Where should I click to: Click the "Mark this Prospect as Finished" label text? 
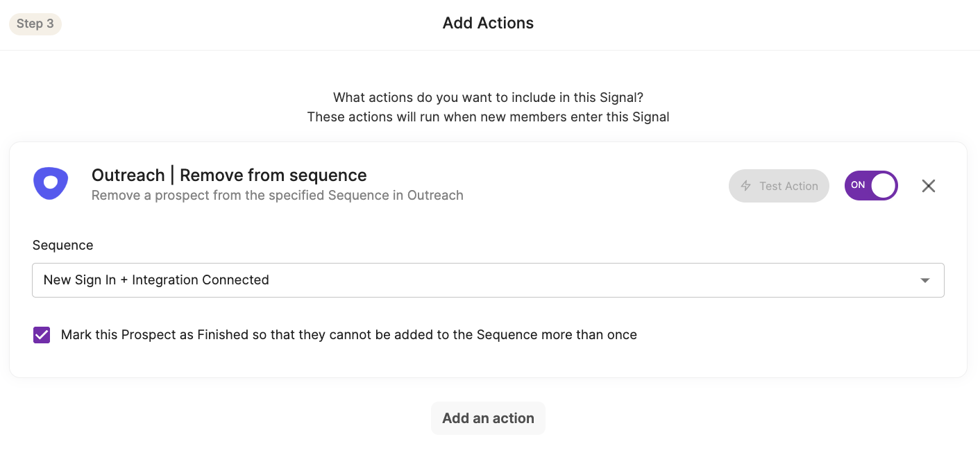click(348, 335)
